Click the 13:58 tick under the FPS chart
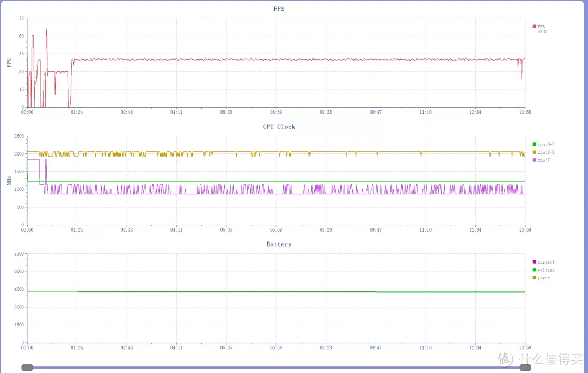Screen dimensions: 588x373 tap(525, 112)
